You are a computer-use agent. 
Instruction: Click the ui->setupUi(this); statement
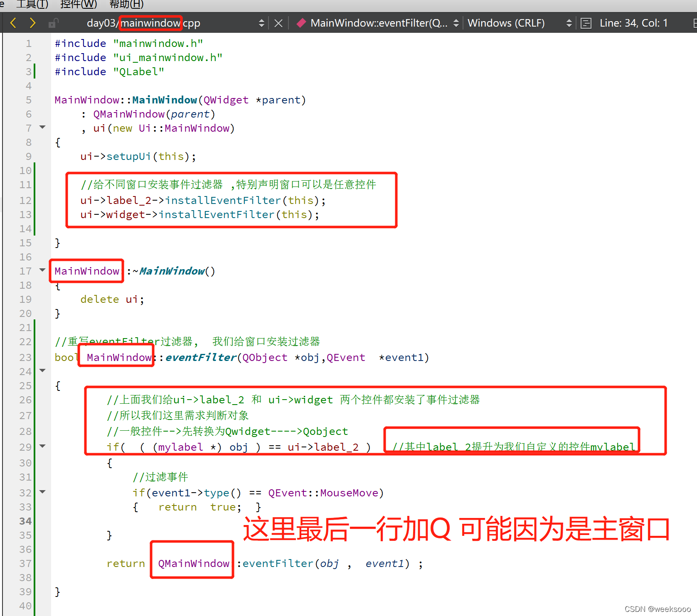pyautogui.click(x=138, y=157)
